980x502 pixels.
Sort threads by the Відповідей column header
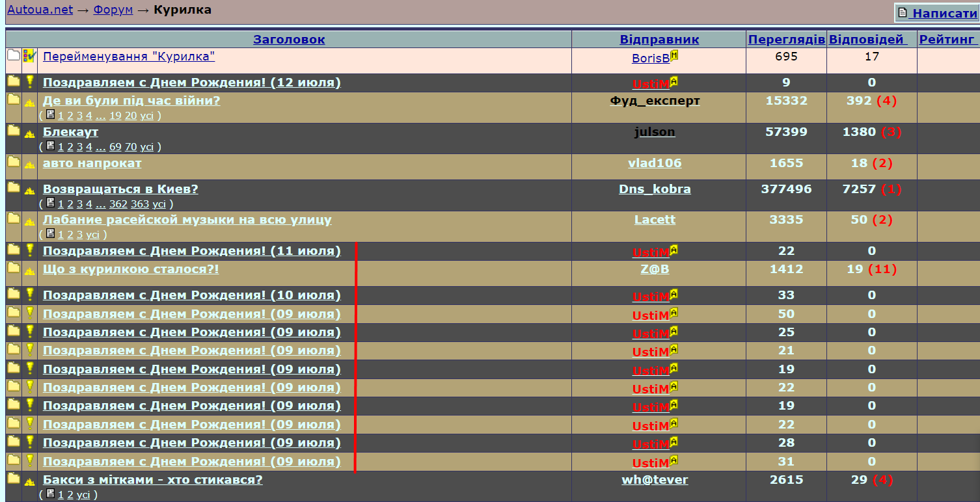(867, 39)
